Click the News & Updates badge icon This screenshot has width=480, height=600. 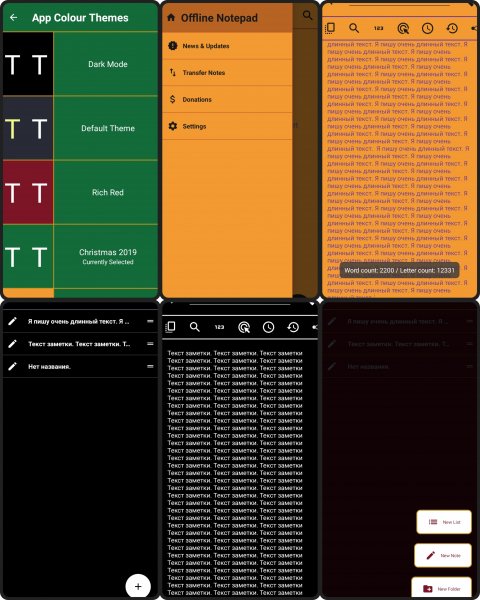click(x=173, y=46)
